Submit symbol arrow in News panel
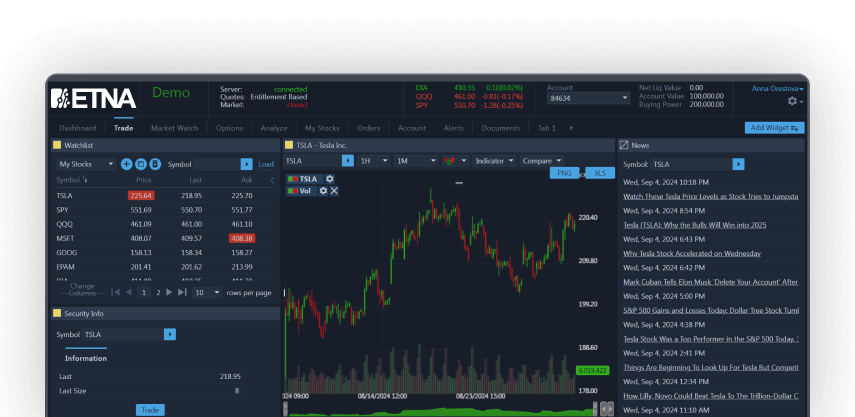 point(738,164)
